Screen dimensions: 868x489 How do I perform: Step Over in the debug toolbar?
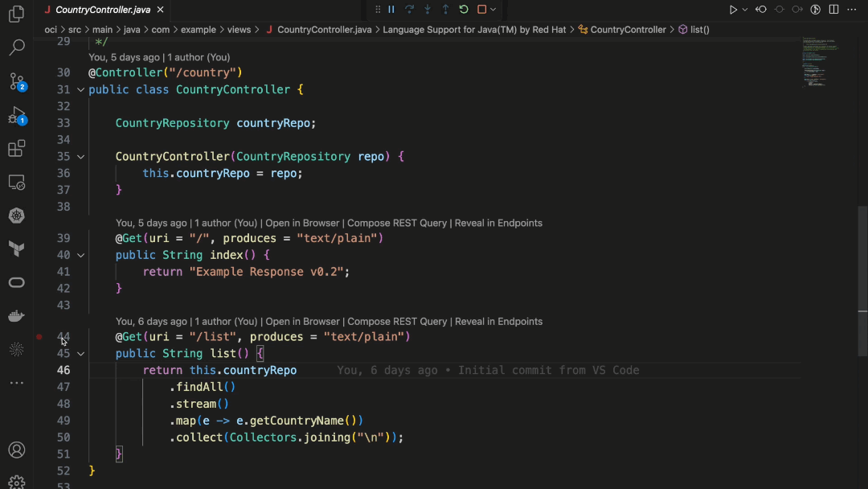410,9
